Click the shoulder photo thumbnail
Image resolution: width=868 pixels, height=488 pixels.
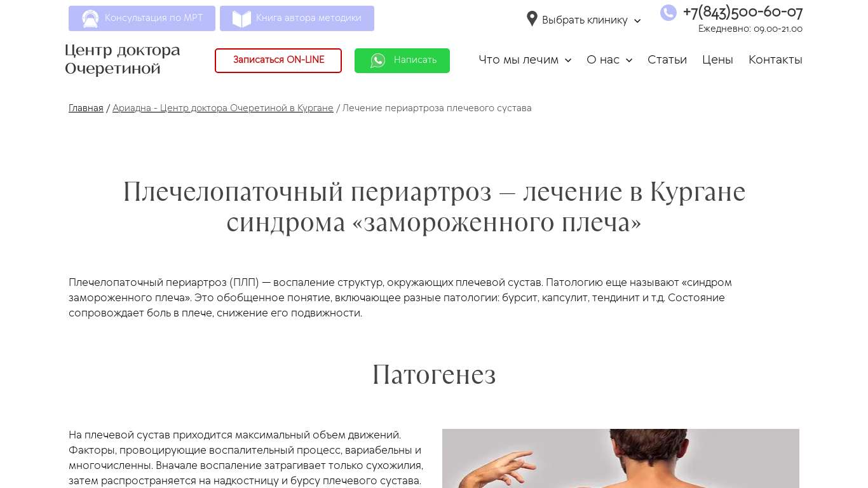[621, 458]
